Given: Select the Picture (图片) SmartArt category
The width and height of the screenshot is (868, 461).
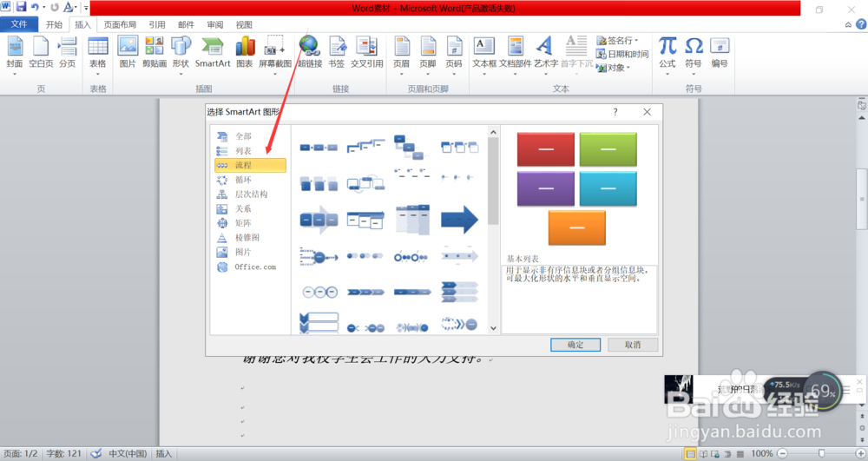Looking at the screenshot, I should pos(250,252).
